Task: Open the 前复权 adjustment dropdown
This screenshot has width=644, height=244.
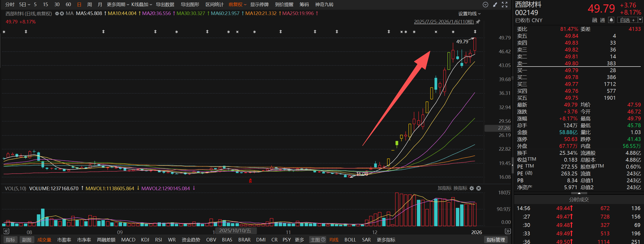Action: (x=237, y=5)
